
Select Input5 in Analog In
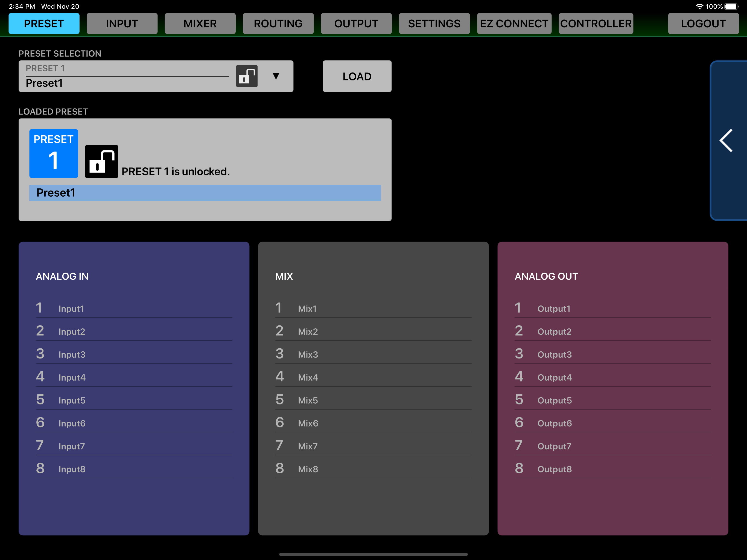pos(134,400)
